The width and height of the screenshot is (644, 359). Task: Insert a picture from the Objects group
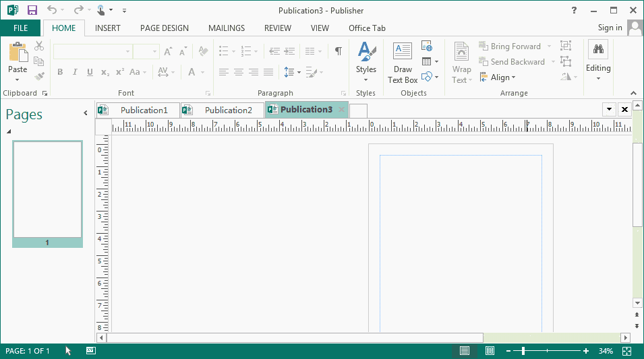(426, 46)
